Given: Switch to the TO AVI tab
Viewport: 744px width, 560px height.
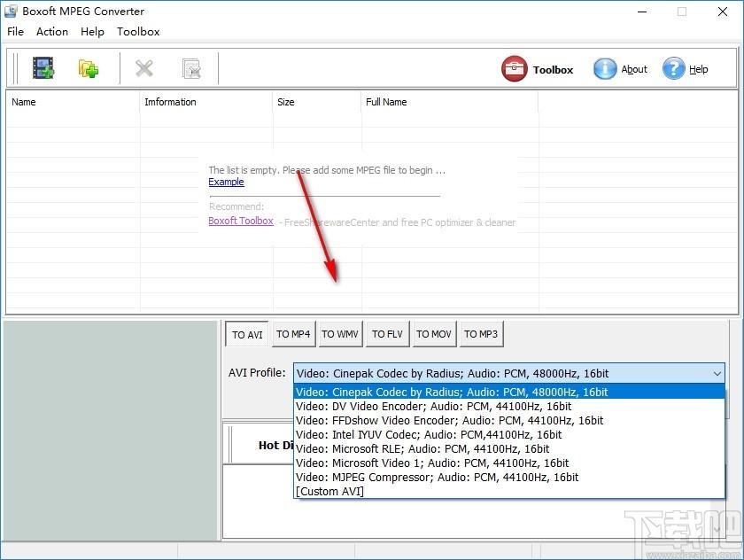Looking at the screenshot, I should click(247, 335).
